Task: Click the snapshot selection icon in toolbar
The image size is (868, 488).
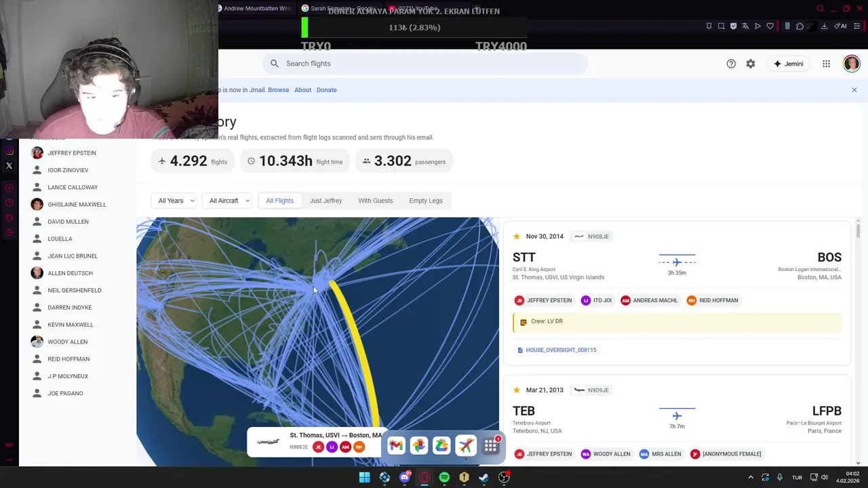Action: (721, 26)
